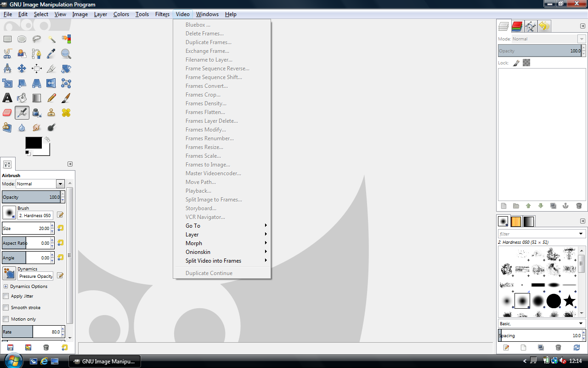Select the Heal bandage tool
The height and width of the screenshot is (368, 588).
coord(66,113)
